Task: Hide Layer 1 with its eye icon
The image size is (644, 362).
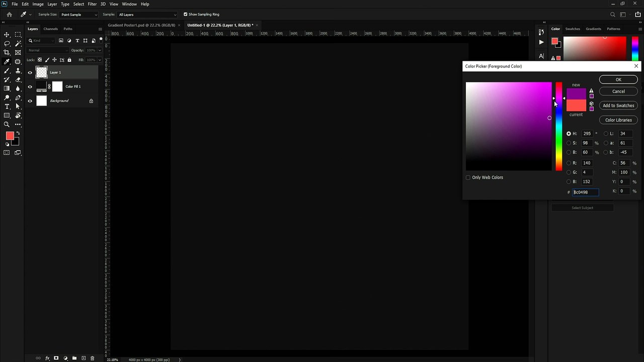Action: tap(30, 72)
